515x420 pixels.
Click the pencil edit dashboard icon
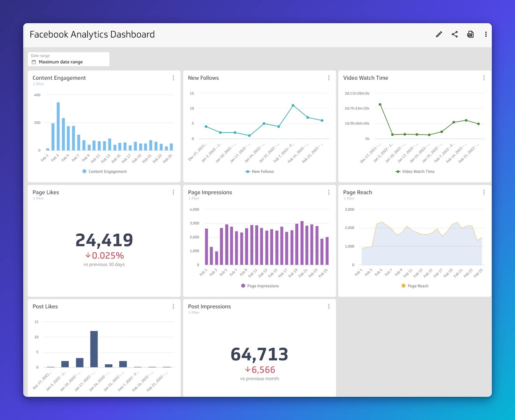439,34
